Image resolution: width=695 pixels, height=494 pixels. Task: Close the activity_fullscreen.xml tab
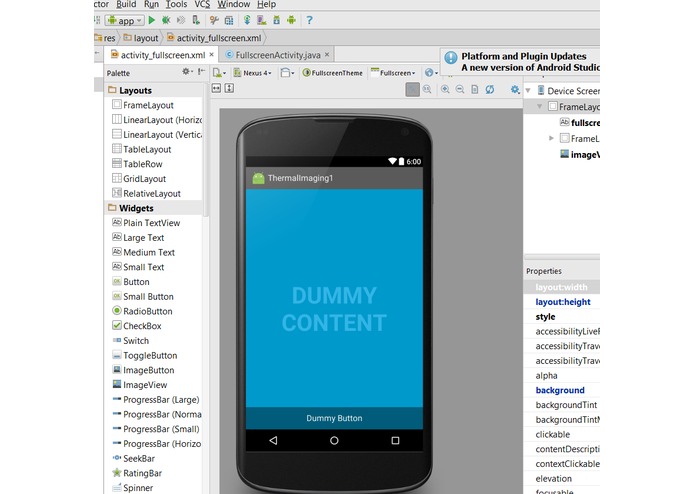212,54
